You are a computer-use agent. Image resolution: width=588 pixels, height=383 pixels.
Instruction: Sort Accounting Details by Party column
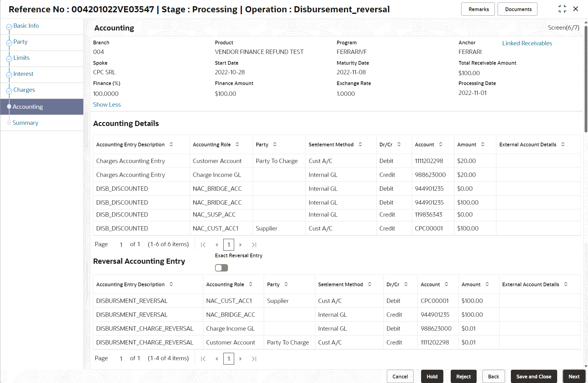275,144
